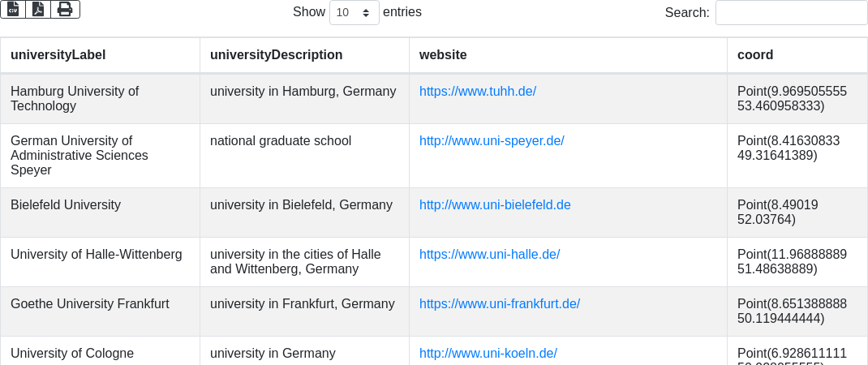
Task: Export table as PDF document
Action: click(38, 10)
